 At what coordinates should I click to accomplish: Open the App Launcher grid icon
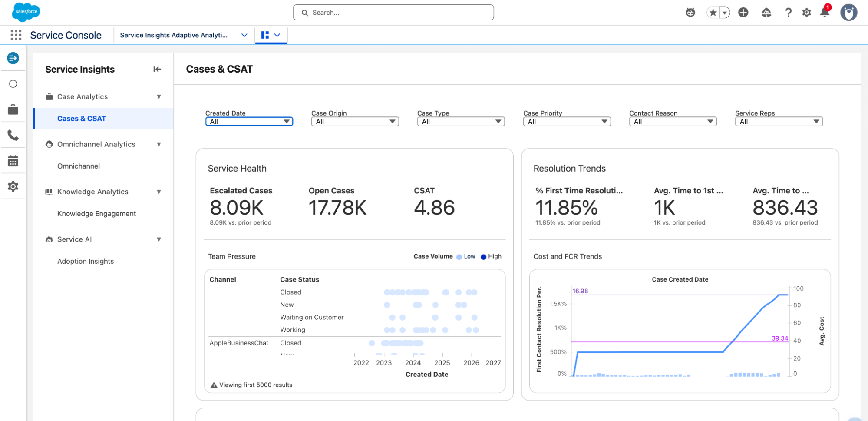pos(16,35)
